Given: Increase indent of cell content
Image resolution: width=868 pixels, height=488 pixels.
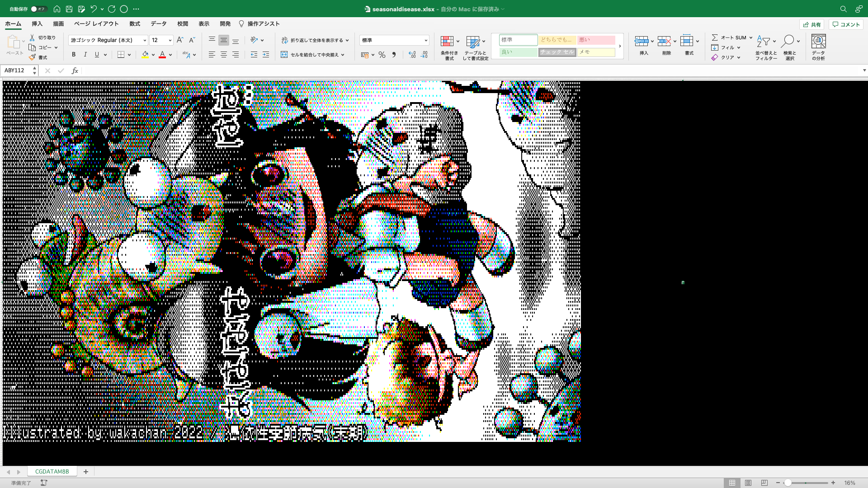Looking at the screenshot, I should tap(266, 55).
